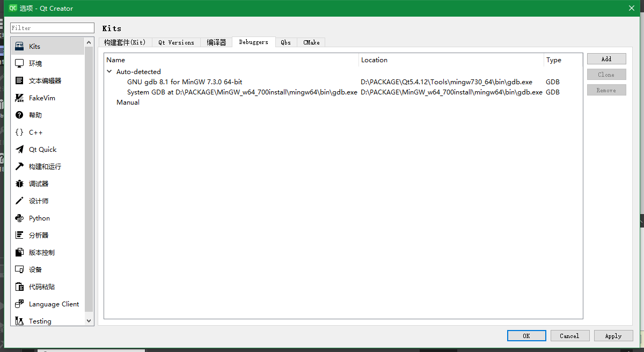Image resolution: width=644 pixels, height=352 pixels.
Task: Open the 环境 monitor icon category
Action: 19,63
